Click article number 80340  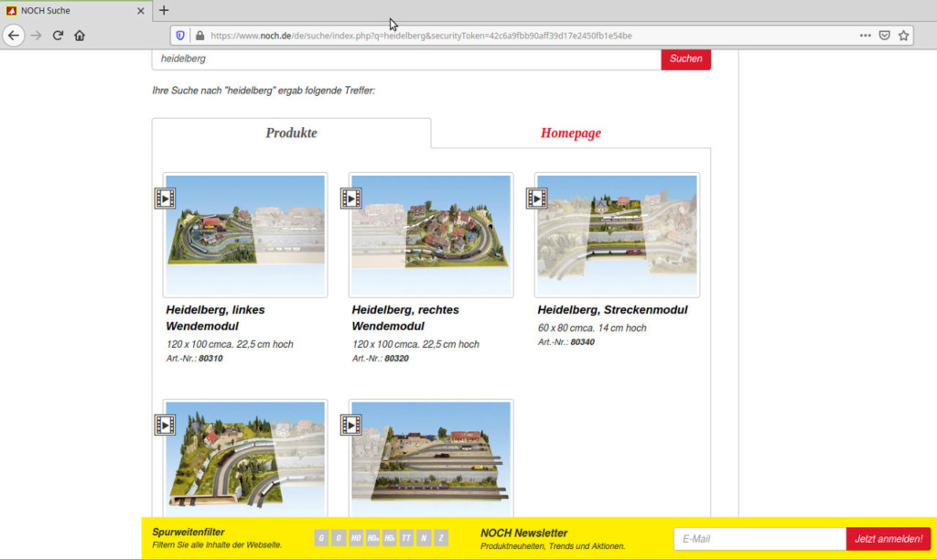click(x=582, y=342)
